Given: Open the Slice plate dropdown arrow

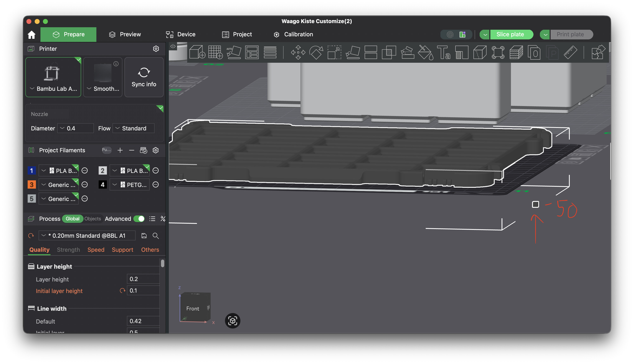Looking at the screenshot, I should [x=485, y=34].
